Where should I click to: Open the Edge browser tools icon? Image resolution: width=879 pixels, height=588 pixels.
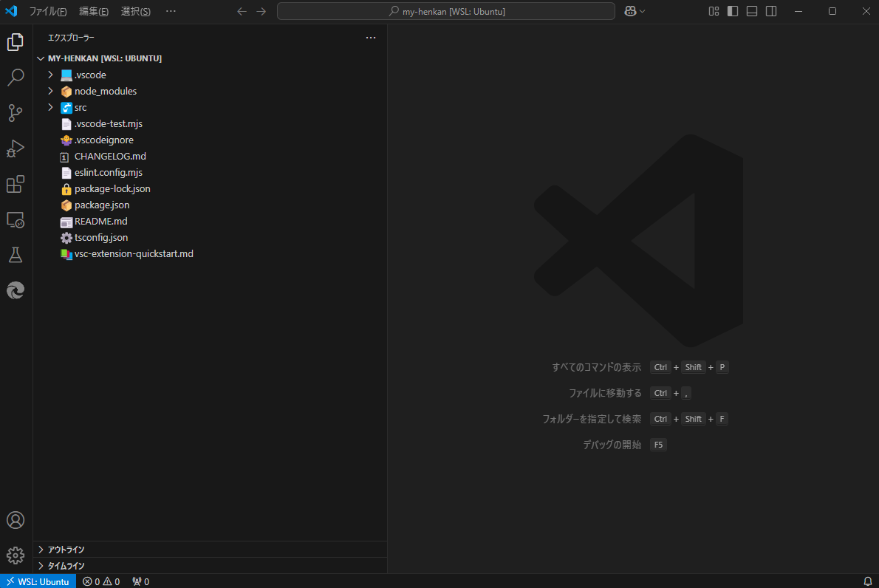pos(16,290)
